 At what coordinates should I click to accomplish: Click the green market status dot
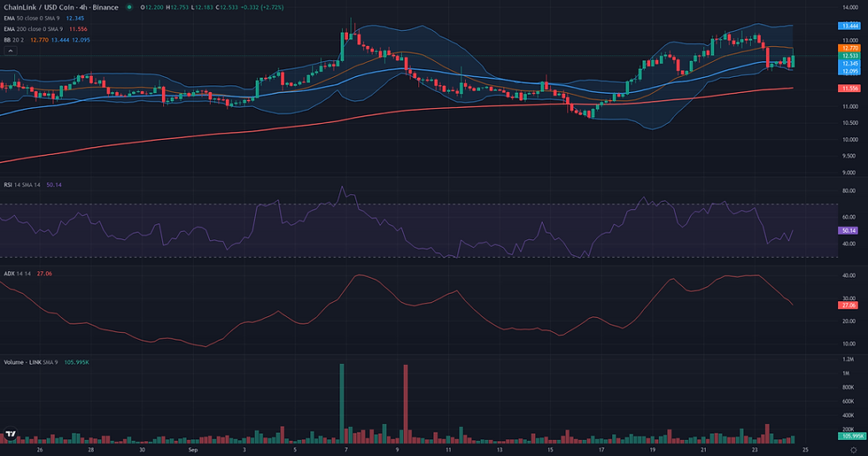(129, 7)
